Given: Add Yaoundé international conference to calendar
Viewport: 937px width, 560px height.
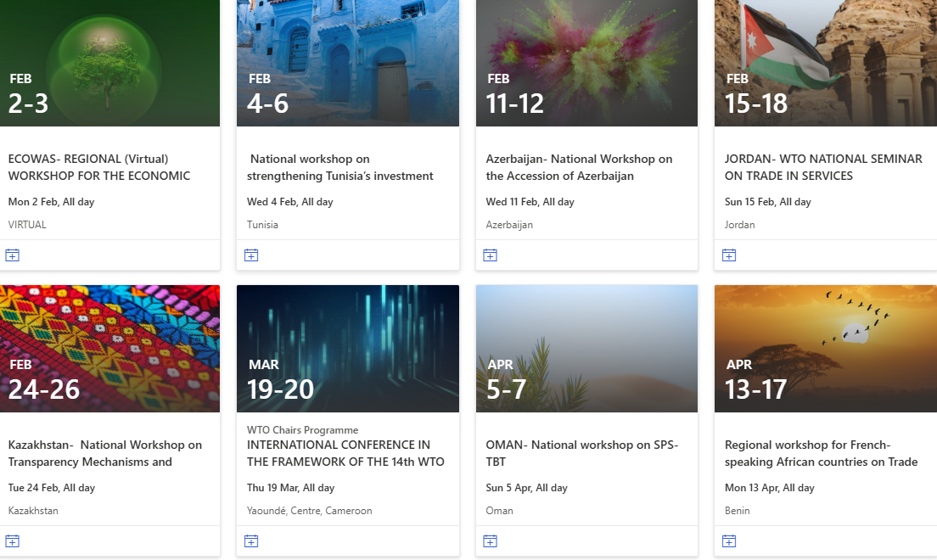Looking at the screenshot, I should [x=251, y=541].
